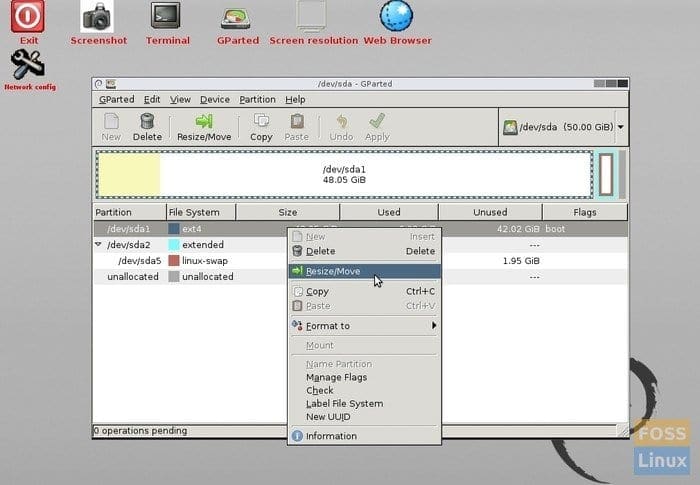The width and height of the screenshot is (700, 485).
Task: Collapse the /dev/sda2 tree triangle
Action: 98,244
